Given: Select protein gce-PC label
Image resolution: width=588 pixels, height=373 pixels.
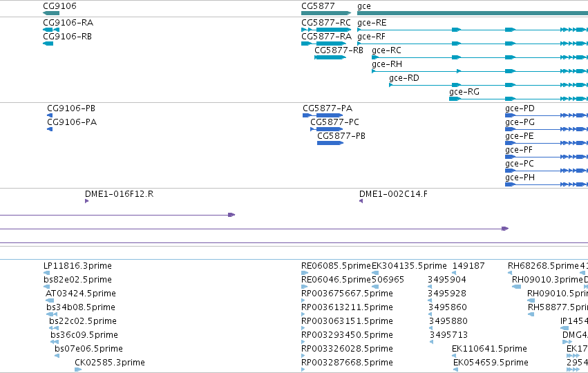Looking at the screenshot, I should 520,164.
